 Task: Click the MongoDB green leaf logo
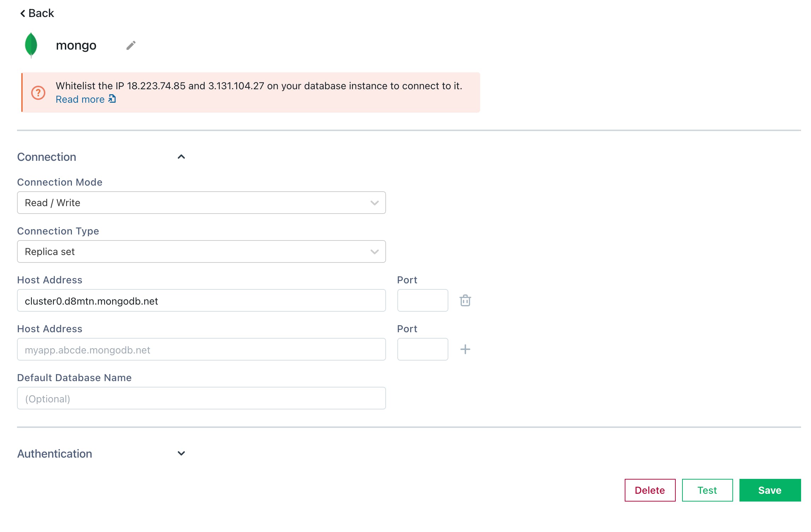coord(31,45)
